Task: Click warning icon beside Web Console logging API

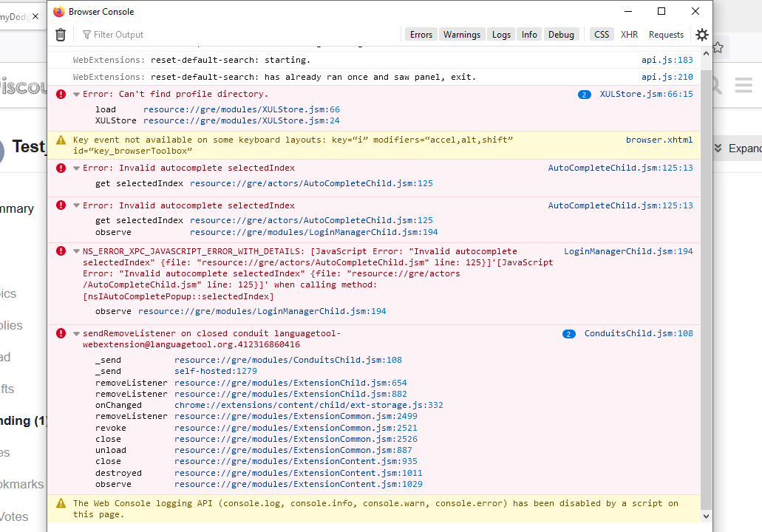Action: (61, 503)
